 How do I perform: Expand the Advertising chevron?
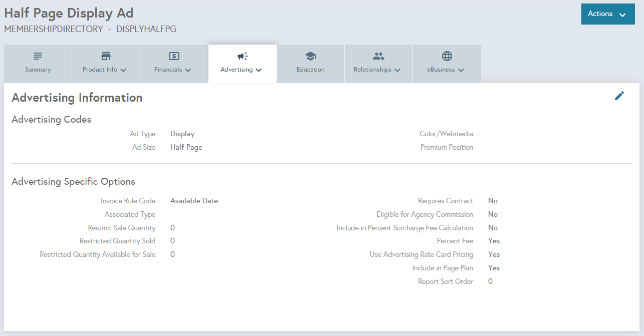[259, 70]
